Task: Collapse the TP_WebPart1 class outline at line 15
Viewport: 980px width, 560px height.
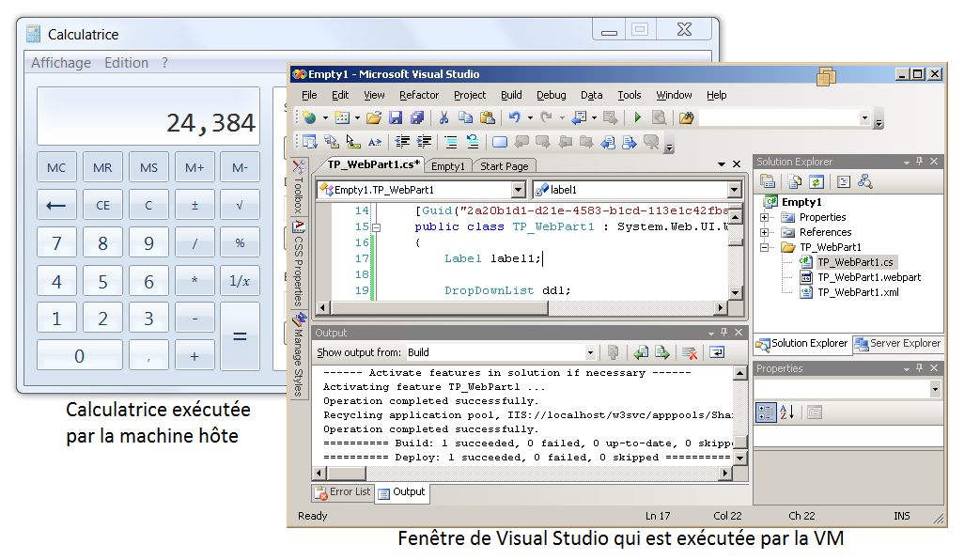Action: pyautogui.click(x=376, y=227)
